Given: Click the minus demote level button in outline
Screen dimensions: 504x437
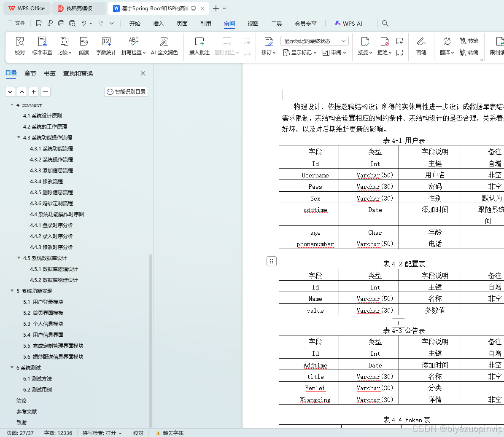Looking at the screenshot, I should click(x=46, y=92).
